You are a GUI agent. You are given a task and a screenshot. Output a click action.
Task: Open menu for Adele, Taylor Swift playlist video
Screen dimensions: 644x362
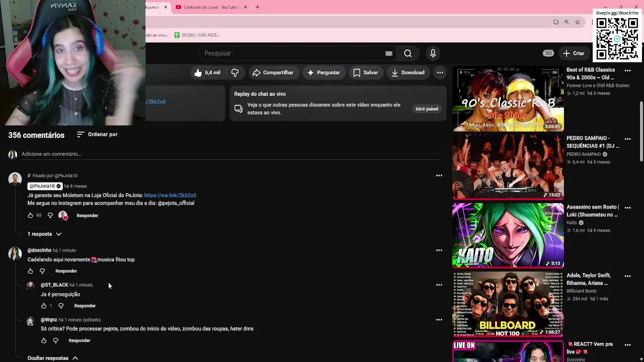click(627, 276)
